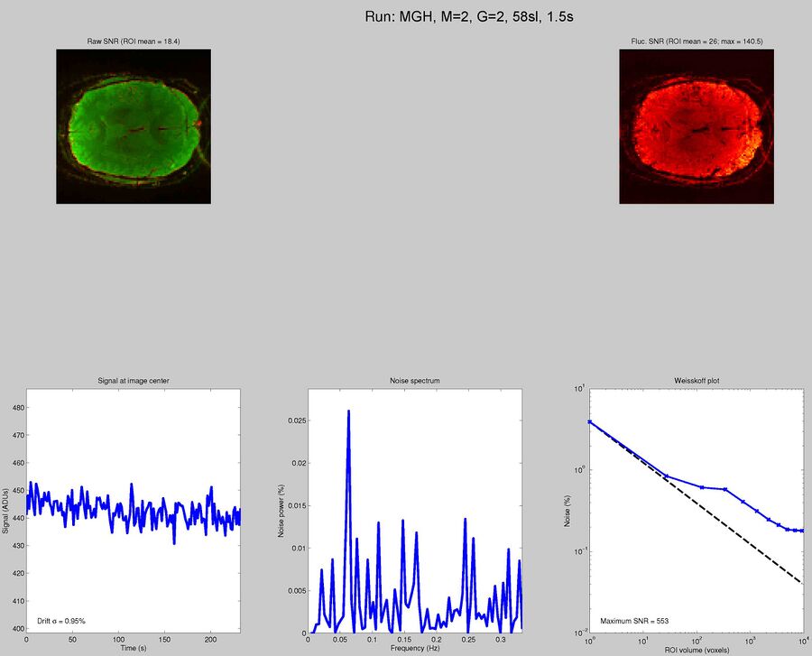Click the "Time (s)" axis label
812x656 pixels.
tap(134, 646)
